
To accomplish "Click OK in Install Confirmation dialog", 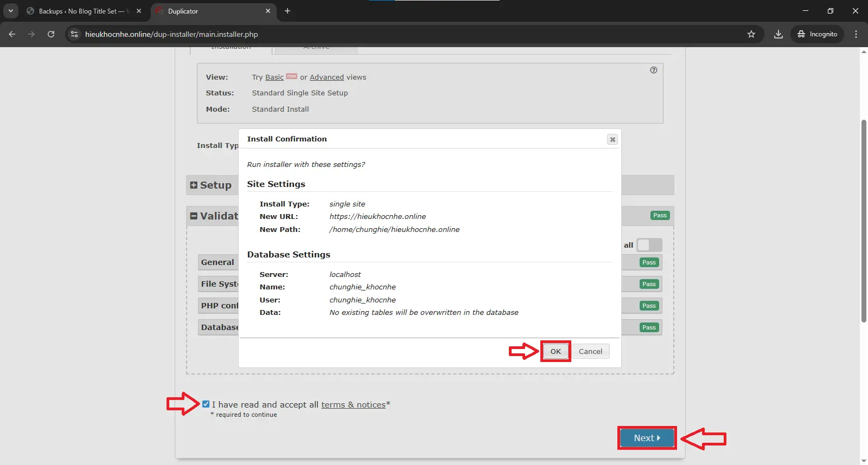I will [x=556, y=351].
